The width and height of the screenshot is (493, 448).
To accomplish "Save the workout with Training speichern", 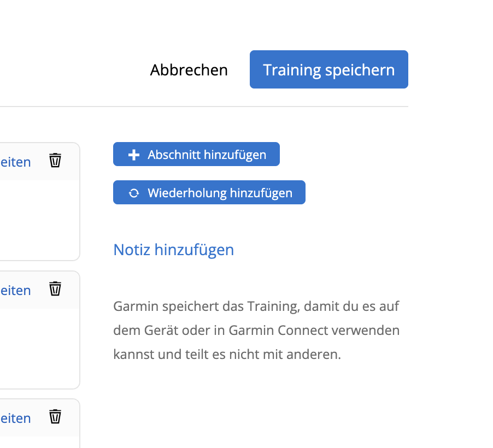I will pos(328,70).
